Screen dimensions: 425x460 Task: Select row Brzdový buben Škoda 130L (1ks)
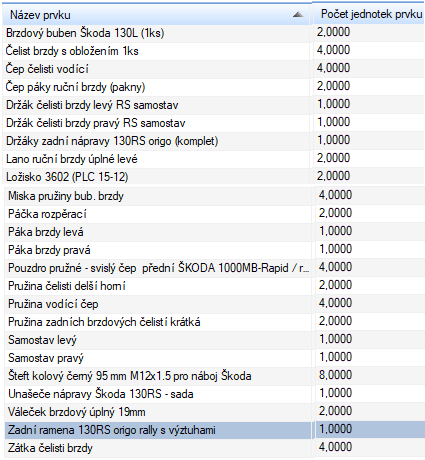click(213, 33)
